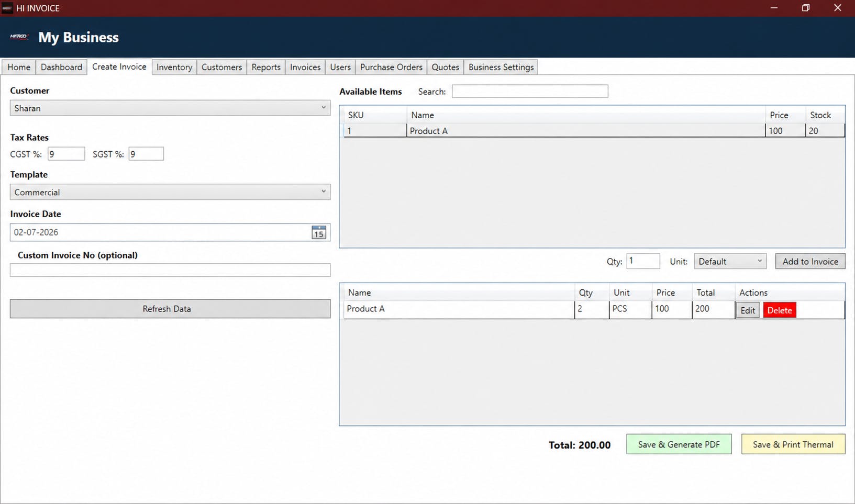Viewport: 855px width, 504px height.
Task: Switch to the Home tab
Action: point(19,67)
